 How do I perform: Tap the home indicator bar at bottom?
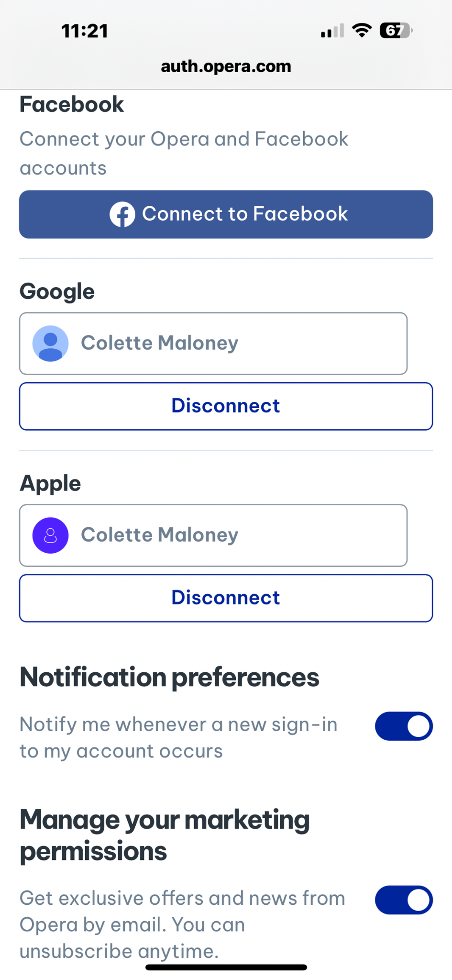click(x=226, y=967)
